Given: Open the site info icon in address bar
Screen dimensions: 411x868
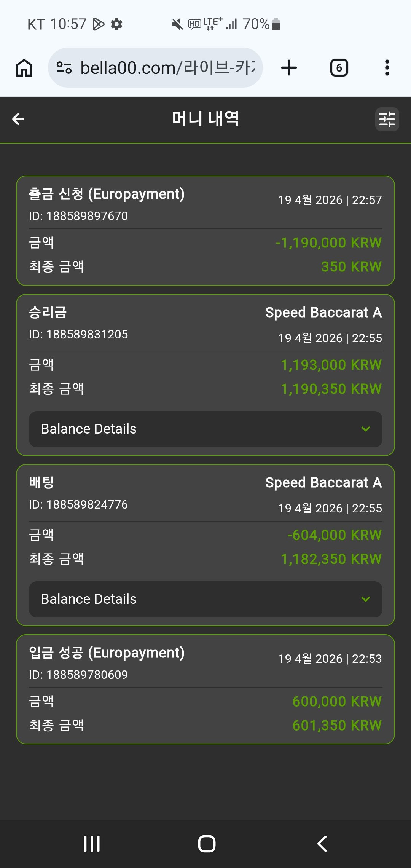Looking at the screenshot, I should coord(64,68).
